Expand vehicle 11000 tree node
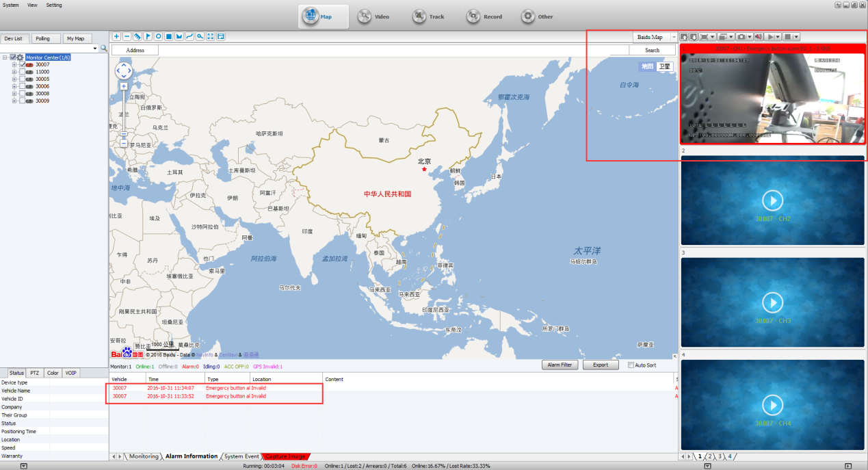 click(x=14, y=72)
